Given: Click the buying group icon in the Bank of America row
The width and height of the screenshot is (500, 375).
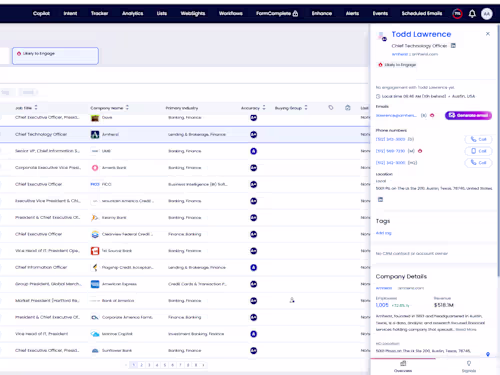Looking at the screenshot, I should (292, 300).
